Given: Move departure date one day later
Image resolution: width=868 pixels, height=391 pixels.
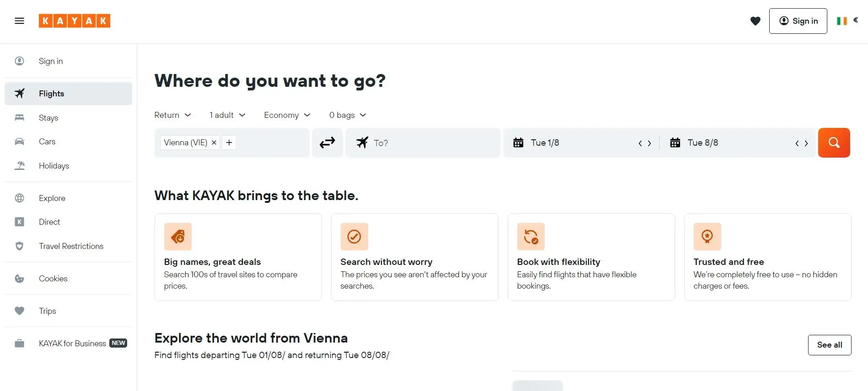Looking at the screenshot, I should [x=649, y=143].
